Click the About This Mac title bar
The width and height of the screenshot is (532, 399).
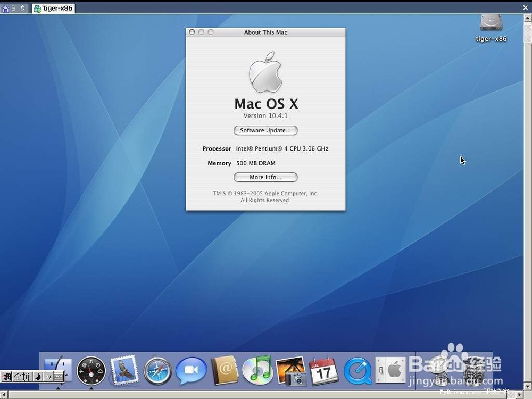pyautogui.click(x=265, y=32)
